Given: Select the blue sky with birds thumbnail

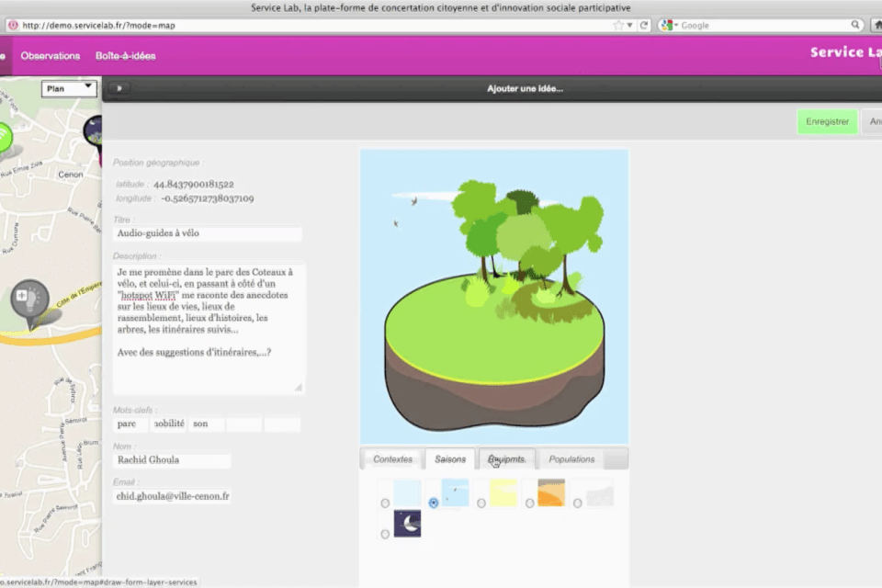Looking at the screenshot, I should click(x=455, y=492).
